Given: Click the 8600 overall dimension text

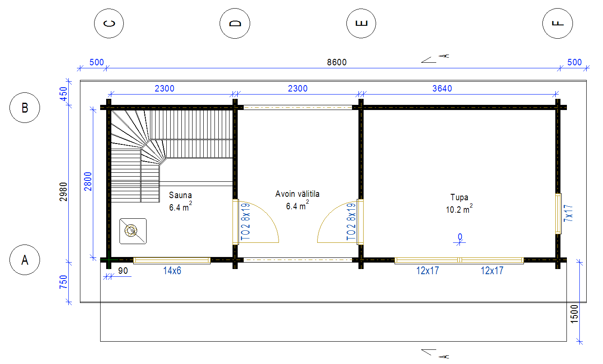Looking at the screenshot, I should (337, 62).
